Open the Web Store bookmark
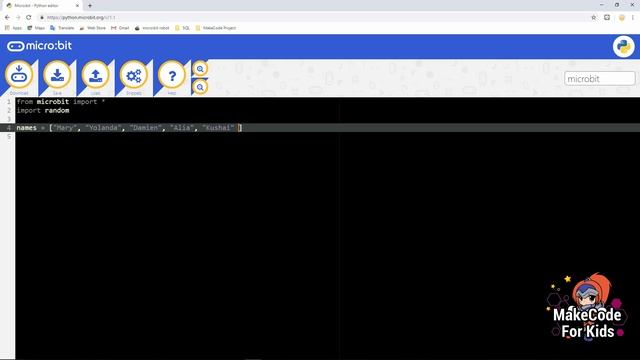The width and height of the screenshot is (640, 360). 93,28
